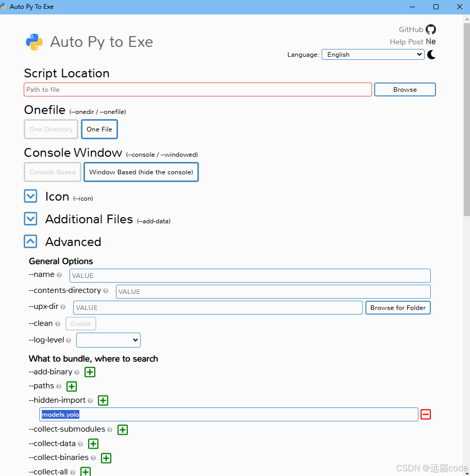Open the Language dropdown
The width and height of the screenshot is (470, 476).
pos(373,55)
